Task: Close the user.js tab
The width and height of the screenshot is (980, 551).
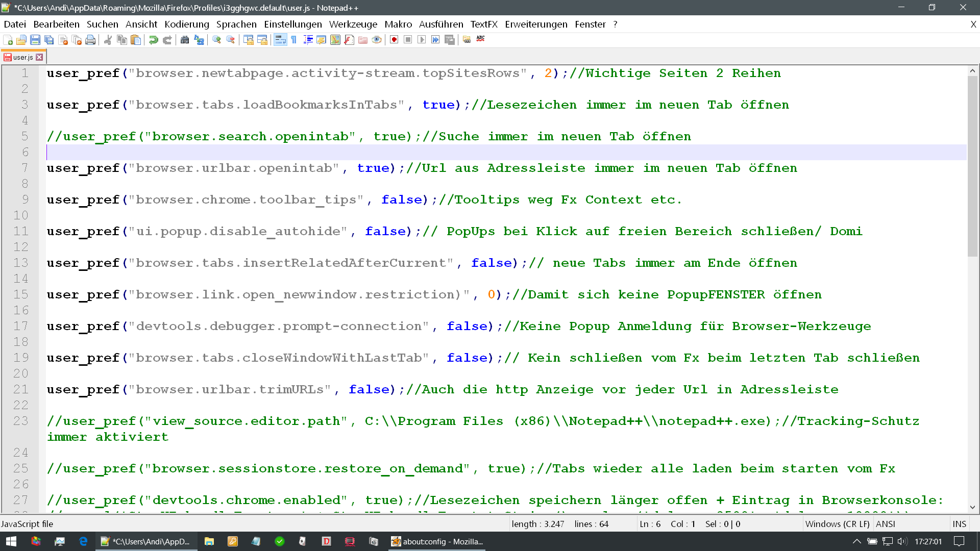Action: (40, 57)
